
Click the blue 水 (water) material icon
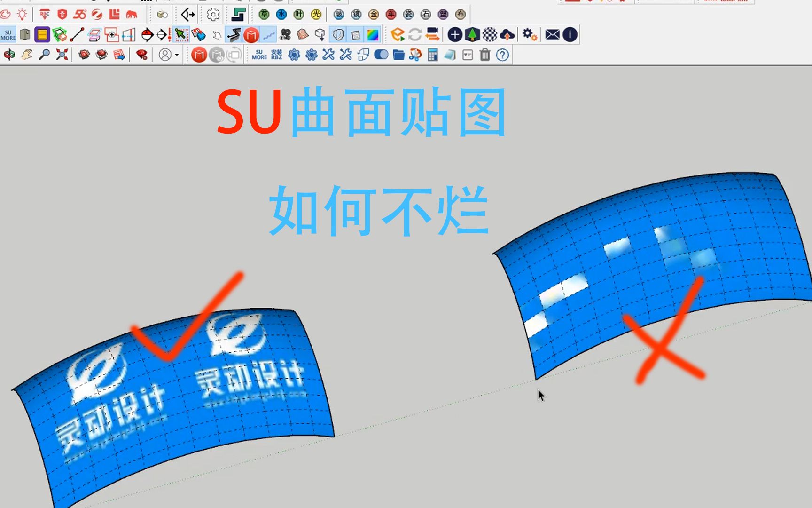coord(281,15)
